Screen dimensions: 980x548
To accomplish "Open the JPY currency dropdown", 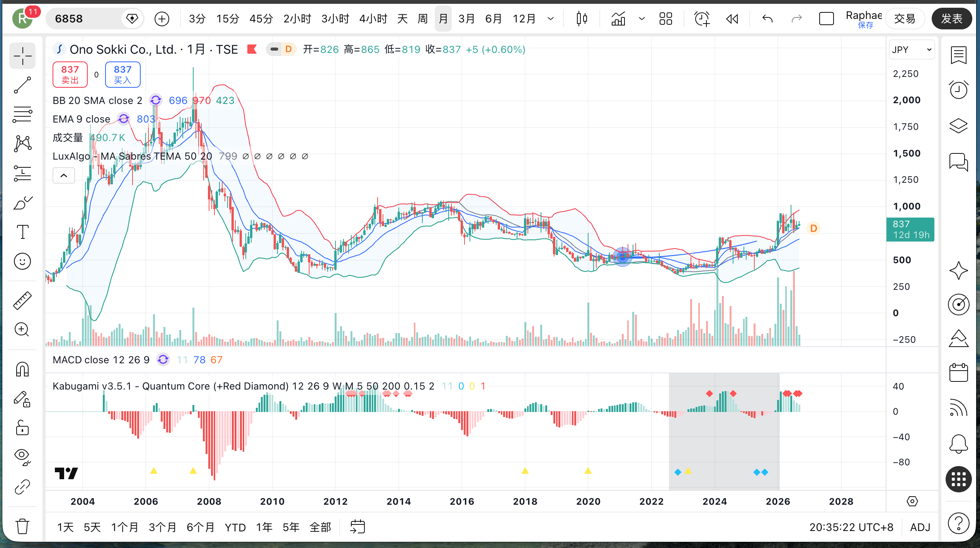I will pyautogui.click(x=912, y=50).
